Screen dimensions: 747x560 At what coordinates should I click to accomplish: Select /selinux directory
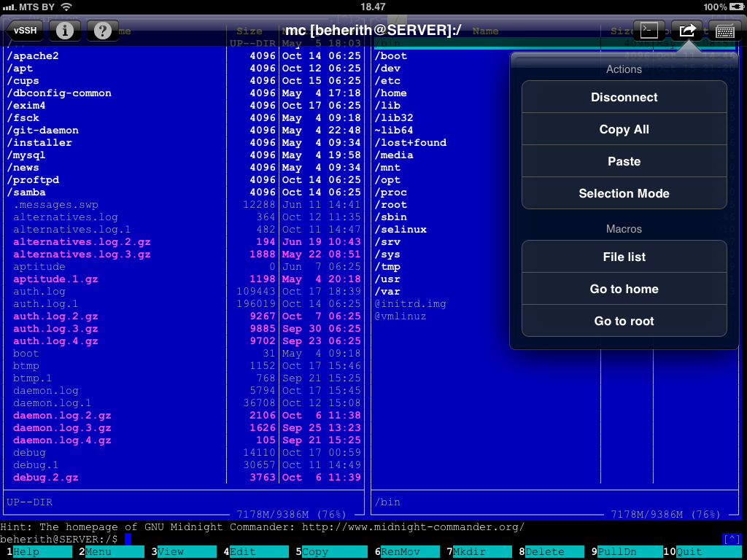click(400, 230)
